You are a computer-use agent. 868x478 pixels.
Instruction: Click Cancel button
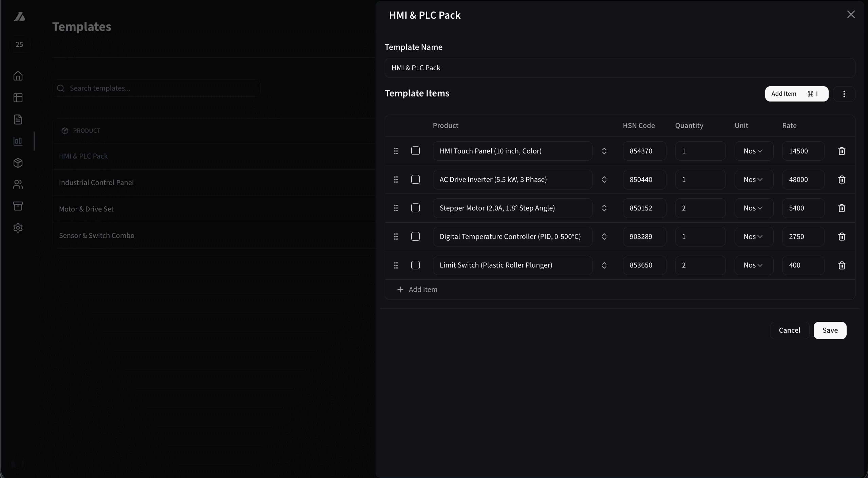click(789, 330)
